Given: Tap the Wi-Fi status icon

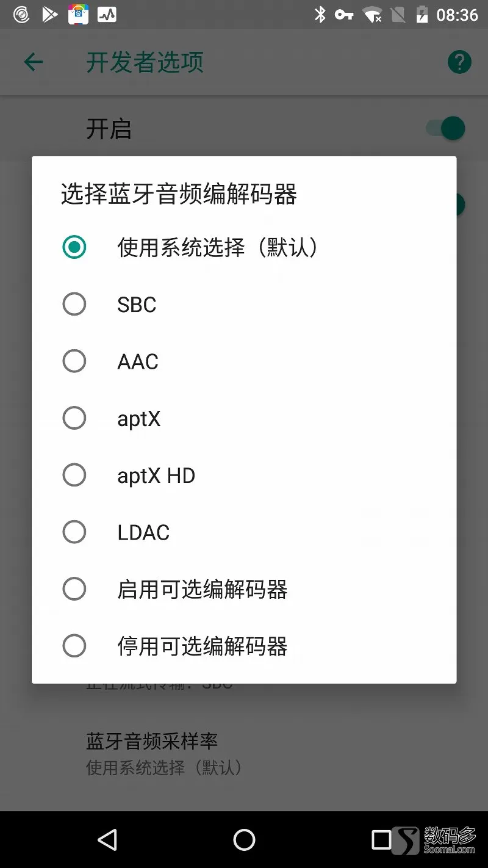Looking at the screenshot, I should [371, 15].
